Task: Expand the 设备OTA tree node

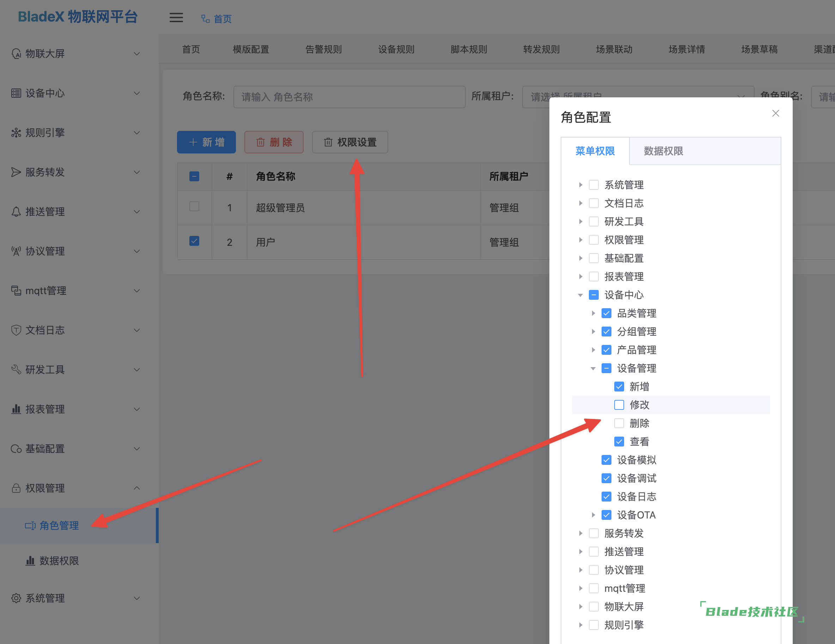Action: 593,515
